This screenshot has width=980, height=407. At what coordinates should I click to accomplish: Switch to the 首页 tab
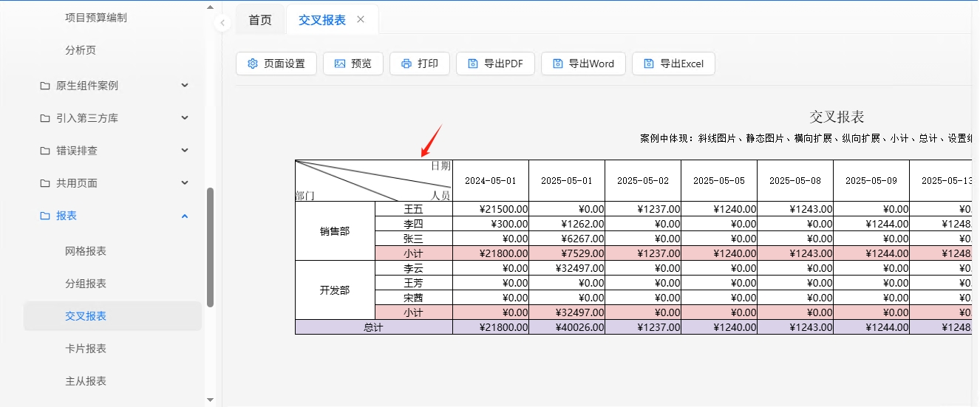[260, 20]
